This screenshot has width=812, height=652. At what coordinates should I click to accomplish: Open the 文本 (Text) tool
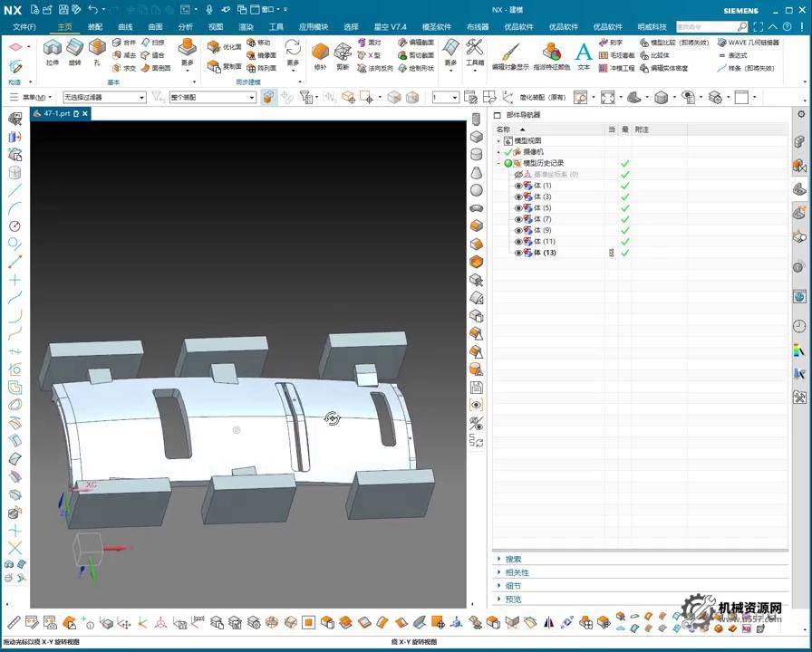pos(584,53)
